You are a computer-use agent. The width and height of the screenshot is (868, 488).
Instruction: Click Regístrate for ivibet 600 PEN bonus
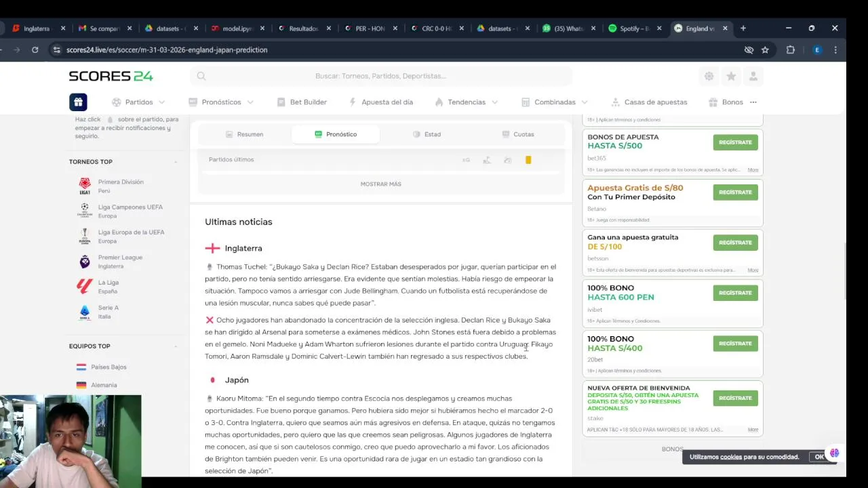point(735,293)
